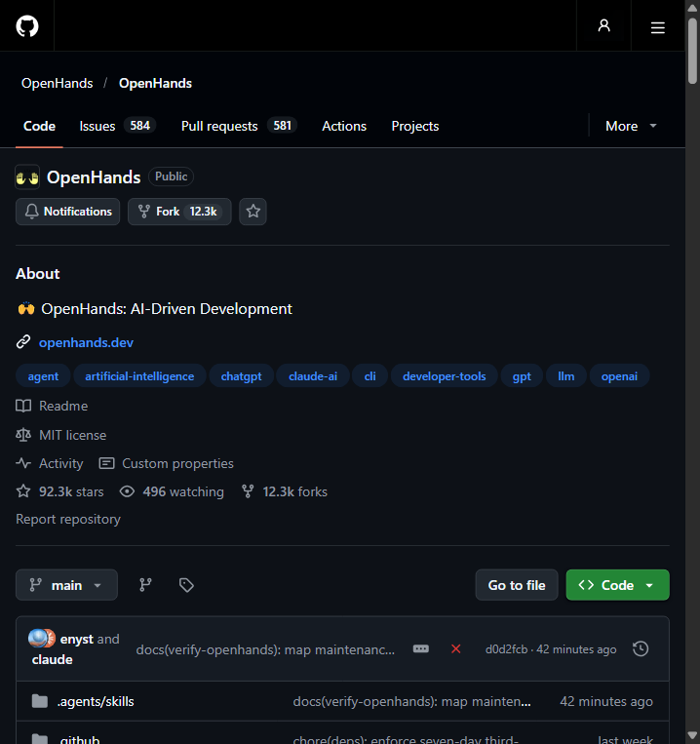Open commit d0d2fcb hash link
This screenshot has width=700, height=744.
pyautogui.click(x=506, y=649)
